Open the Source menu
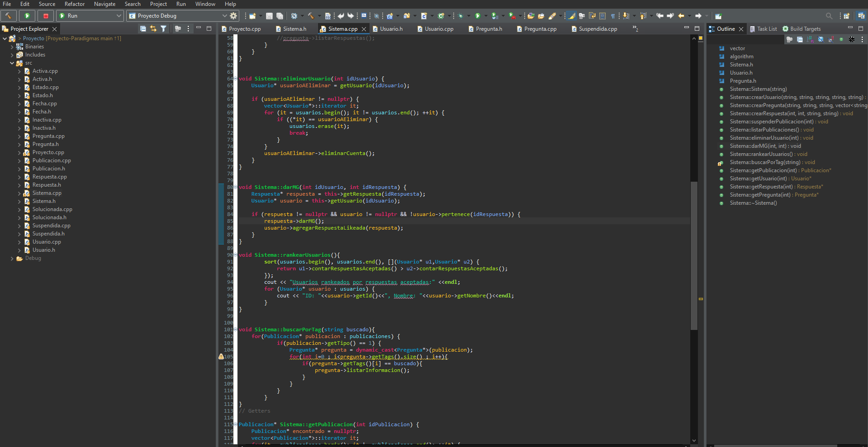This screenshot has height=447, width=868. coord(47,4)
